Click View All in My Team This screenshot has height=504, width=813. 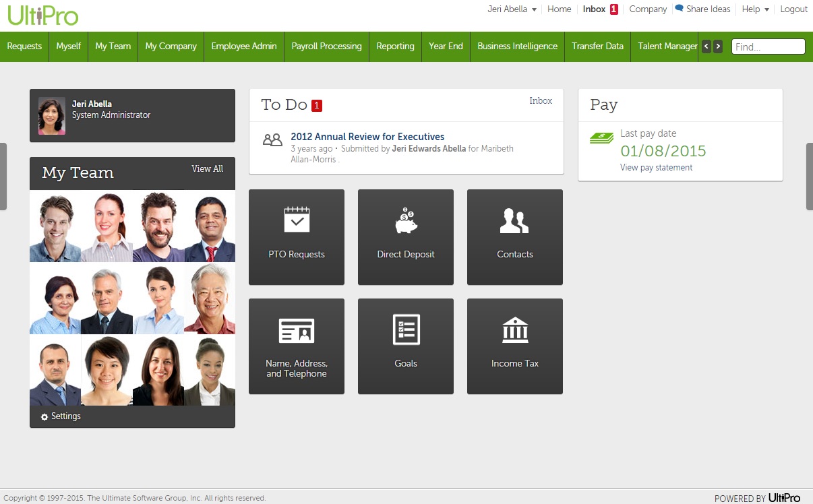click(x=207, y=169)
